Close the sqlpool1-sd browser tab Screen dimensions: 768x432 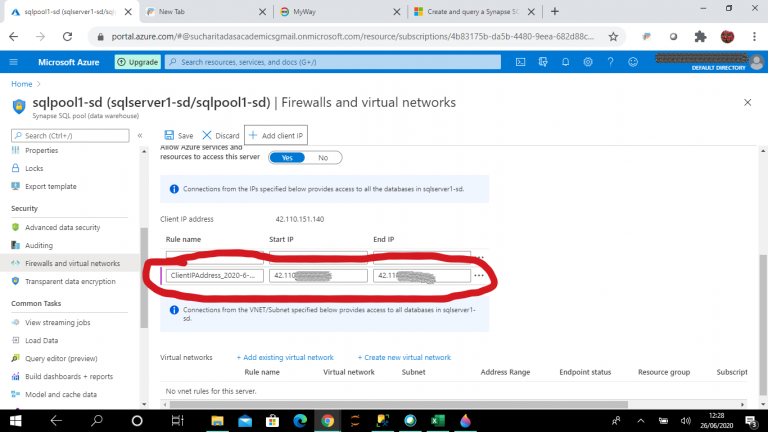click(128, 12)
